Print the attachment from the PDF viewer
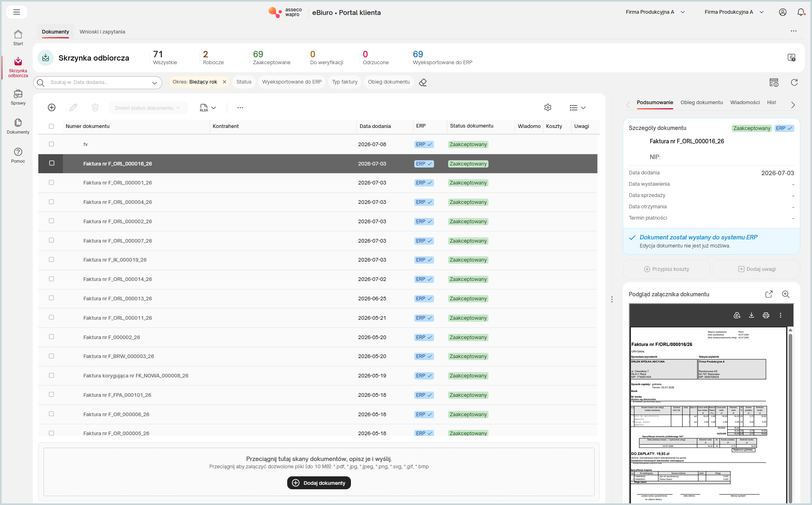This screenshot has width=812, height=505. coord(766,315)
